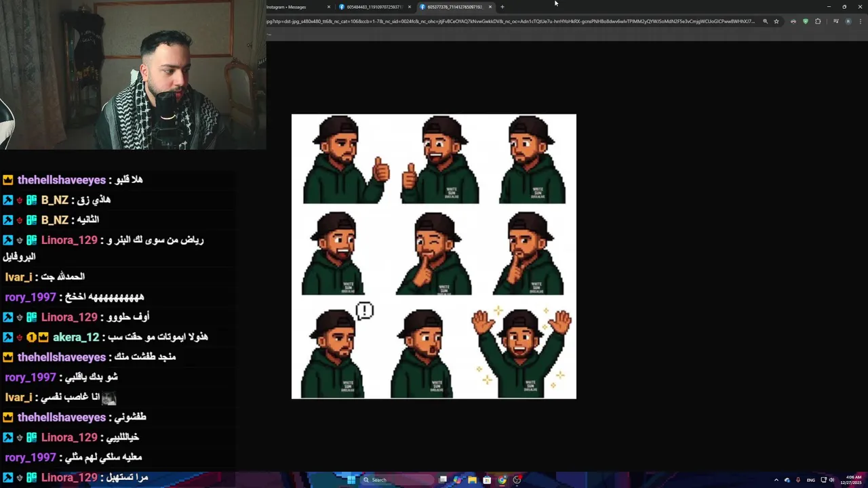Close the 605377376 image tab

pos(490,7)
